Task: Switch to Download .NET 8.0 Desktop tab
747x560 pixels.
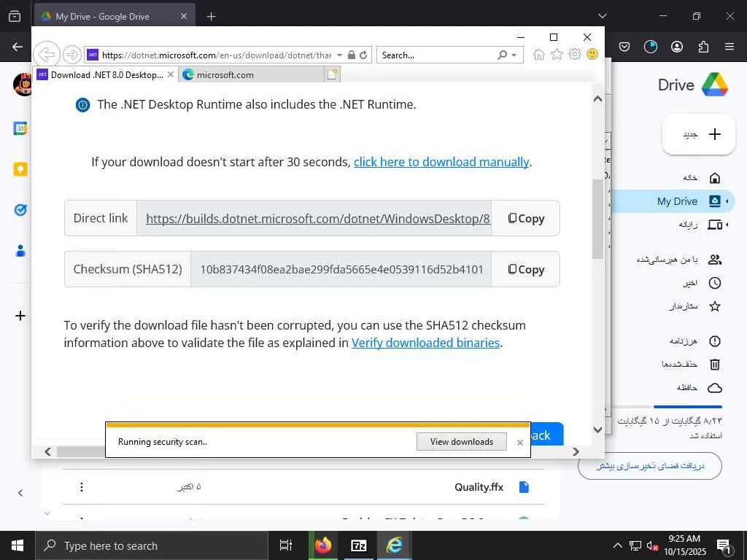Action: [x=107, y=75]
